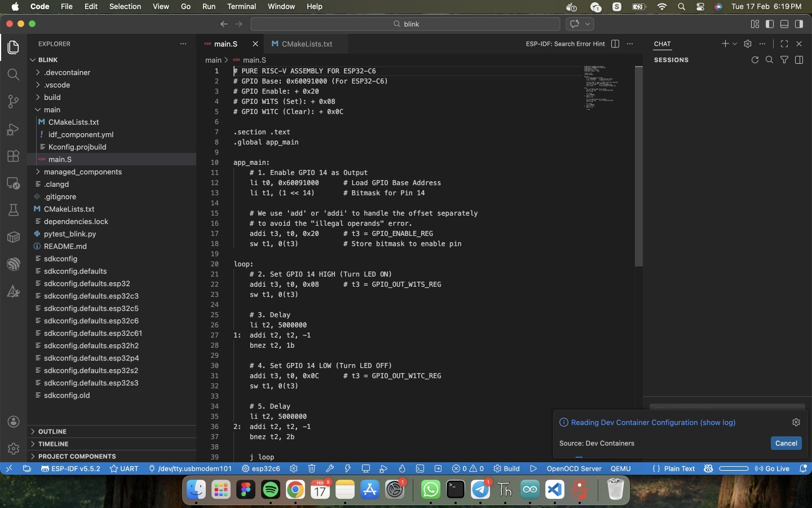Expand the .vscode folder
Viewport: 812px width, 508px height.
pyautogui.click(x=112, y=85)
